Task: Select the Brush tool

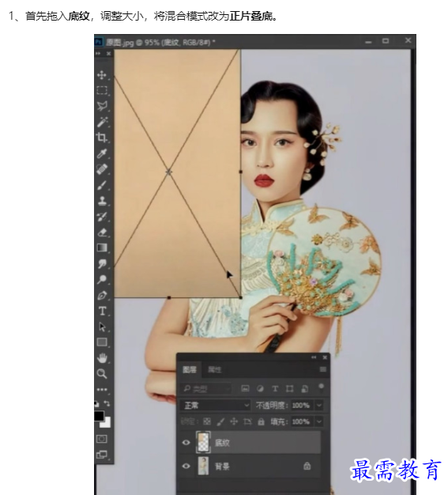Action: [102, 185]
